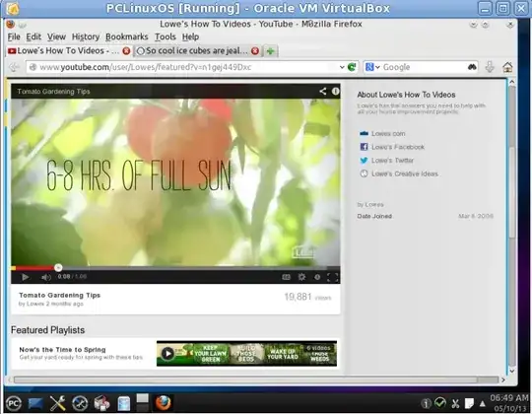Click the info tray icon in taskbar
532x414 pixels.
tap(426, 403)
